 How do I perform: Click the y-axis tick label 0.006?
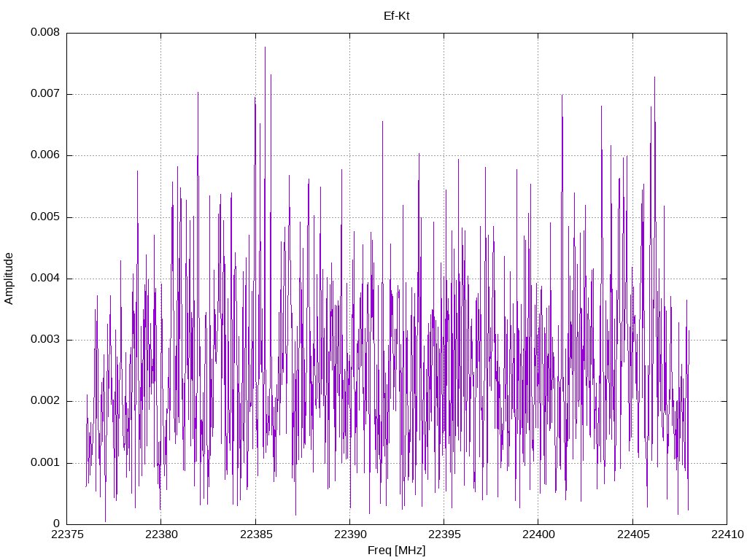click(45, 155)
